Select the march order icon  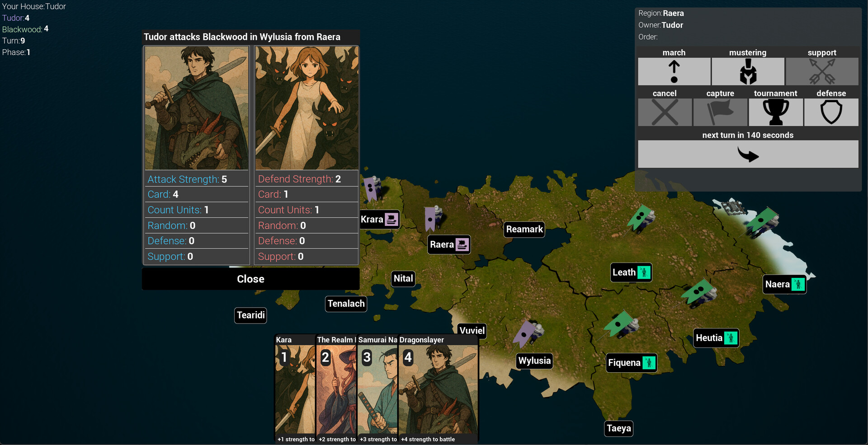coord(674,71)
